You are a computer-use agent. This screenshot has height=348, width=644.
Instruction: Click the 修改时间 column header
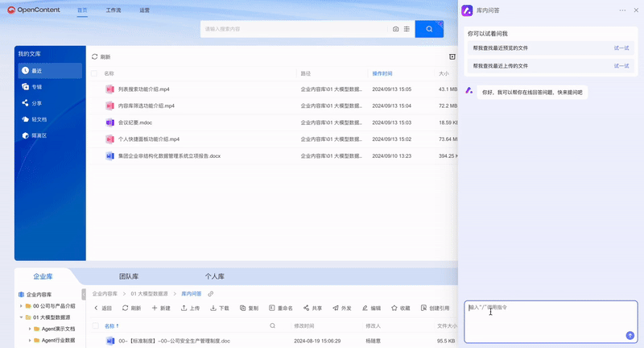(304, 325)
